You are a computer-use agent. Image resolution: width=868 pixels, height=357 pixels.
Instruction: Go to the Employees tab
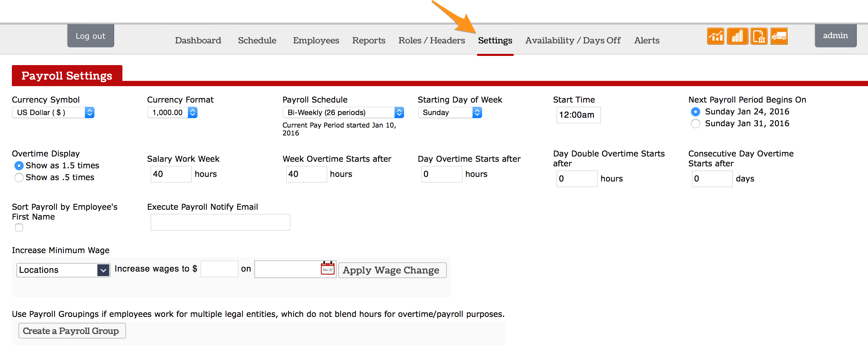point(316,40)
